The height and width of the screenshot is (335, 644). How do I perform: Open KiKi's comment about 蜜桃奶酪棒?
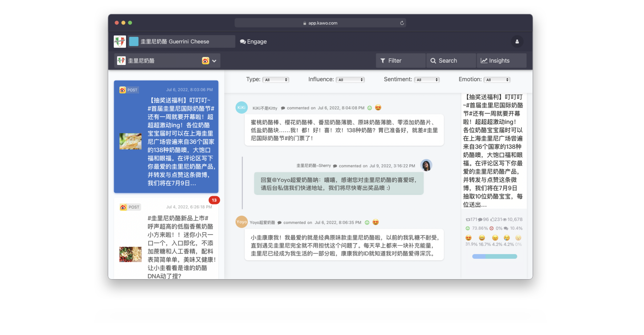344,130
